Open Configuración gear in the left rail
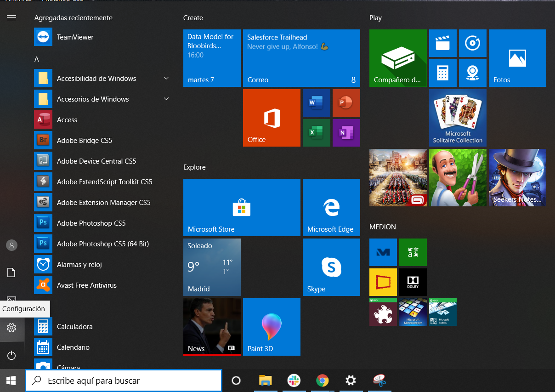The image size is (555, 392). [x=11, y=328]
